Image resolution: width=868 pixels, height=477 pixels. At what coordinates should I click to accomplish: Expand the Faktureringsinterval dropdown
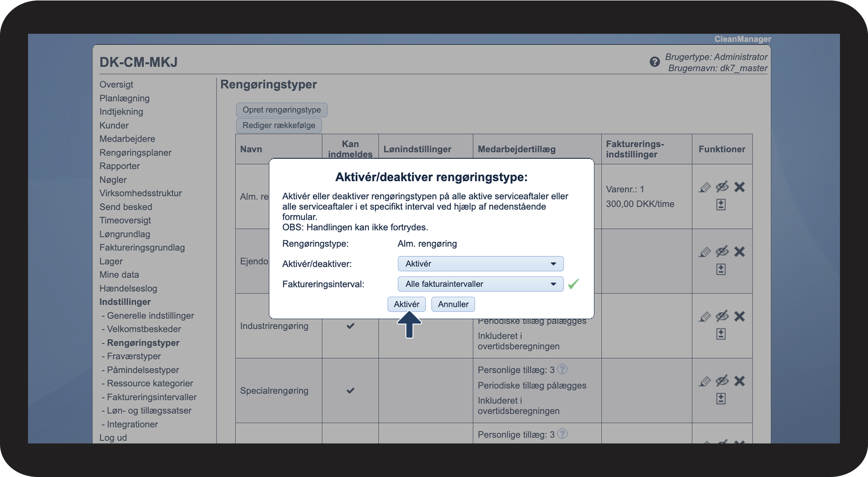[480, 284]
